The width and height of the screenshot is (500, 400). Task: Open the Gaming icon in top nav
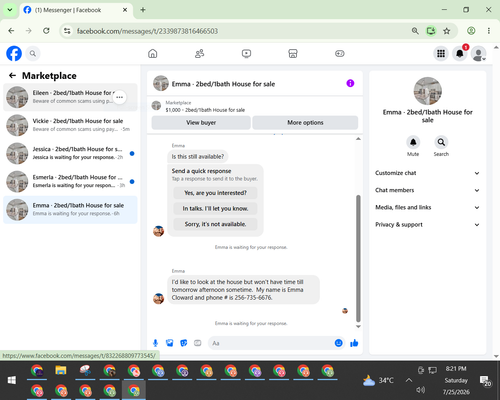(340, 53)
